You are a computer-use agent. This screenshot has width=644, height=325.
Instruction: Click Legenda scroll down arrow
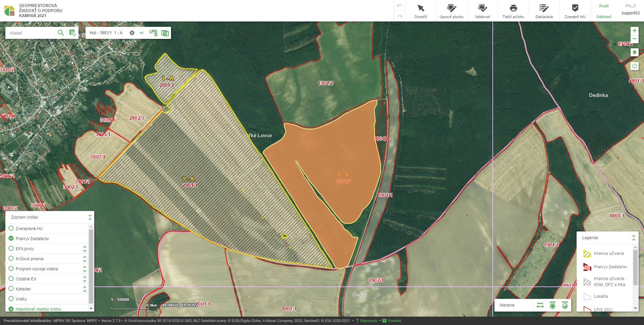[x=635, y=308]
